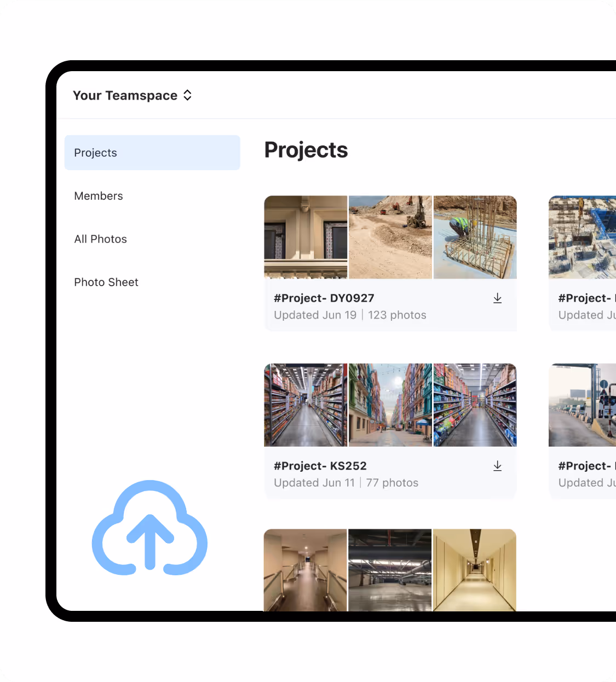Click the construction worker rebar thumbnail
This screenshot has width=616, height=682.
[475, 237]
